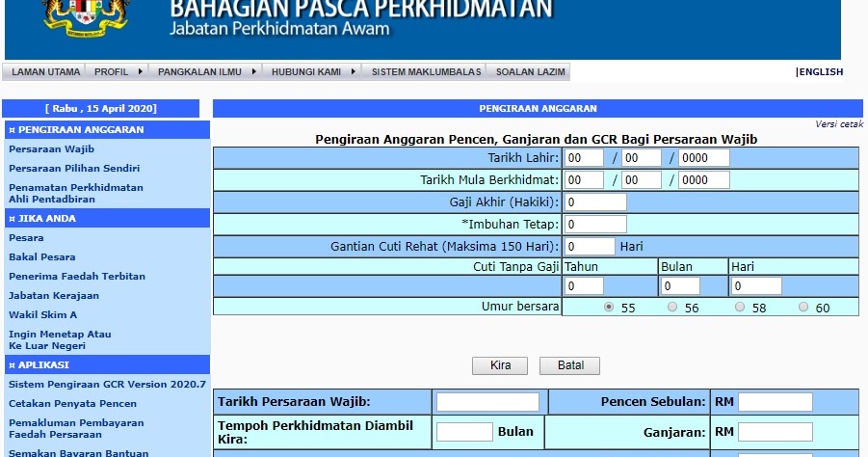Screen dimensions: 868x457
Task: Click the date Rabu, 15 April 2020
Action: pos(101,109)
